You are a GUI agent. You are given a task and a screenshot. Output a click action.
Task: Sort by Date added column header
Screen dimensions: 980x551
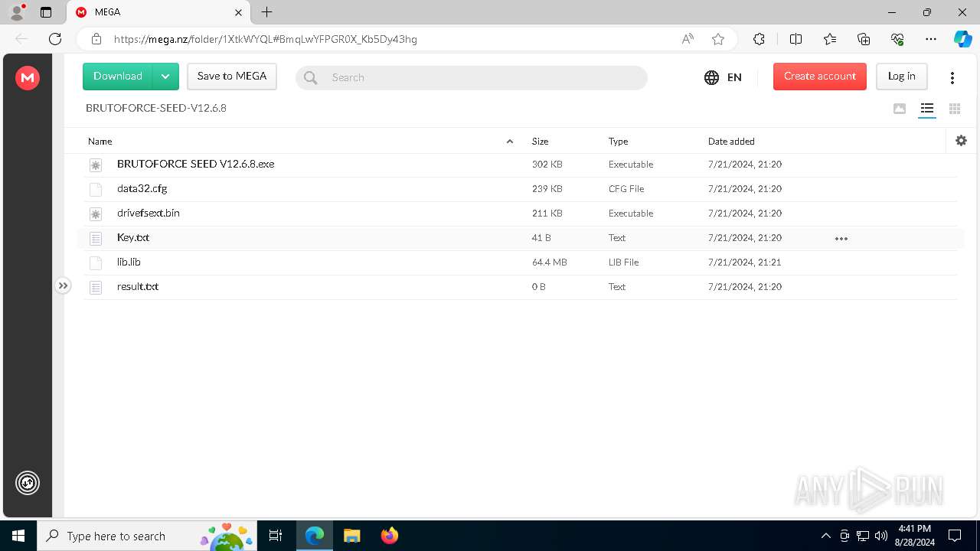(x=731, y=142)
